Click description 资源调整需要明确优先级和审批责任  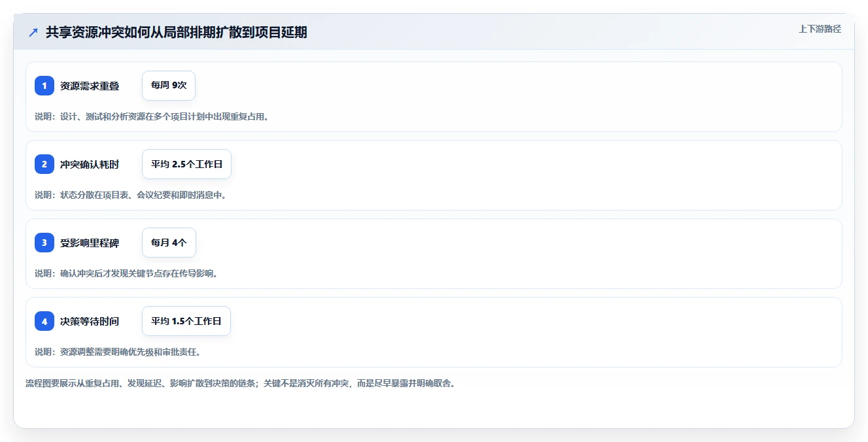pyautogui.click(x=130, y=352)
